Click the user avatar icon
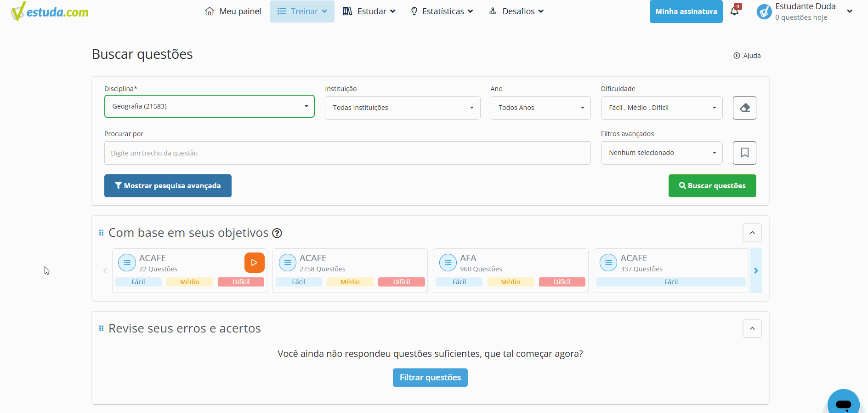 (x=764, y=11)
